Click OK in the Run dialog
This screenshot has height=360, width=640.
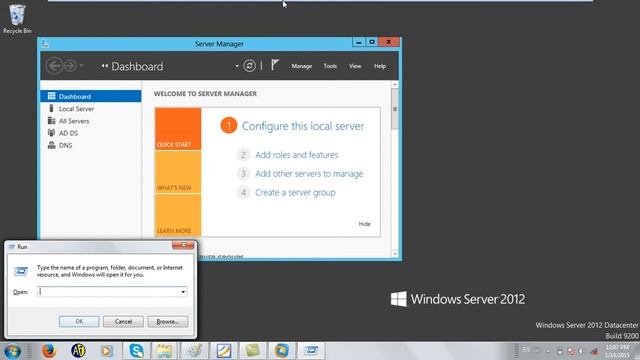tap(79, 322)
